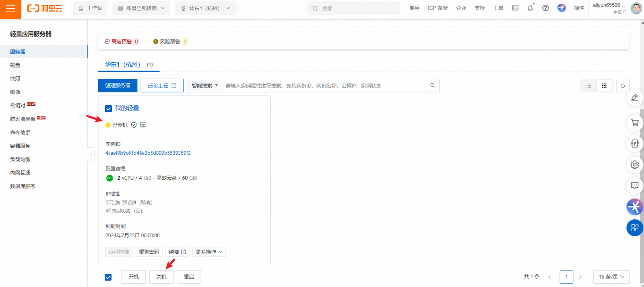Open 密钥对 sidebar item
The image size is (644, 287).
click(x=43, y=105)
